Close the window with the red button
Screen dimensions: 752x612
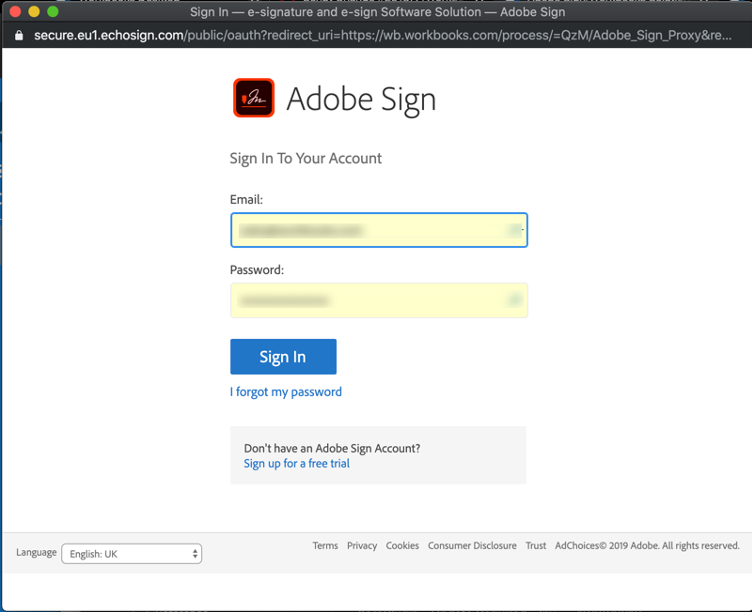(x=15, y=12)
